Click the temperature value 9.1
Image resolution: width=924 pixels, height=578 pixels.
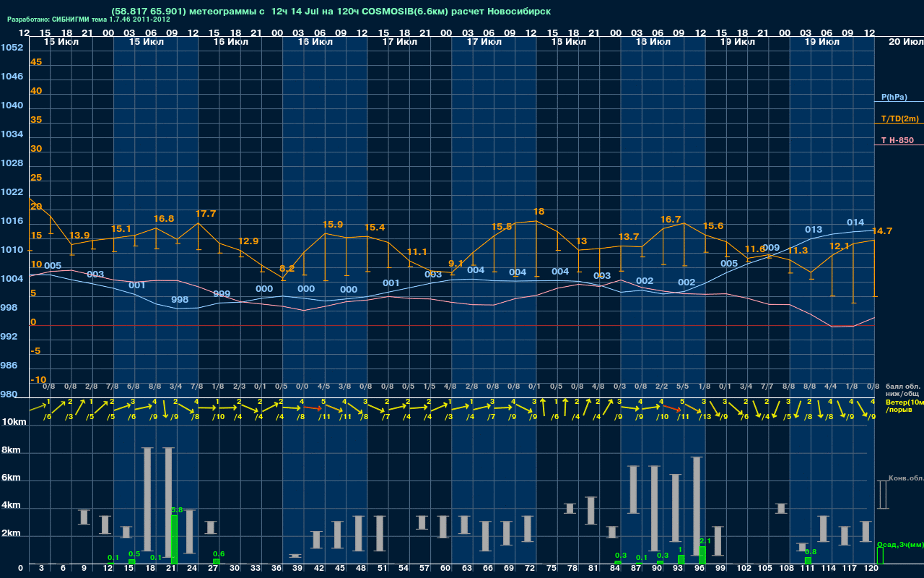pos(456,264)
